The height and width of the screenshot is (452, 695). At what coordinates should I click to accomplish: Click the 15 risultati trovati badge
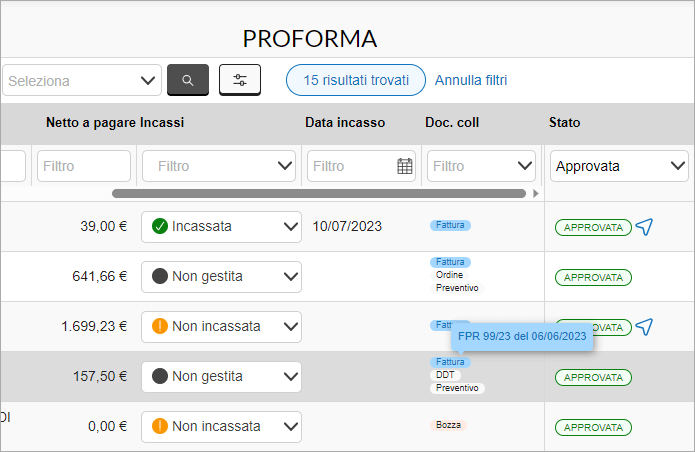pos(356,80)
